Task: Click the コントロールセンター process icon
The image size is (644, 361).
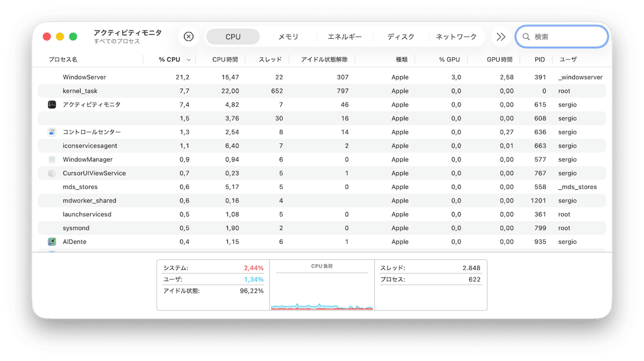Action: click(52, 132)
